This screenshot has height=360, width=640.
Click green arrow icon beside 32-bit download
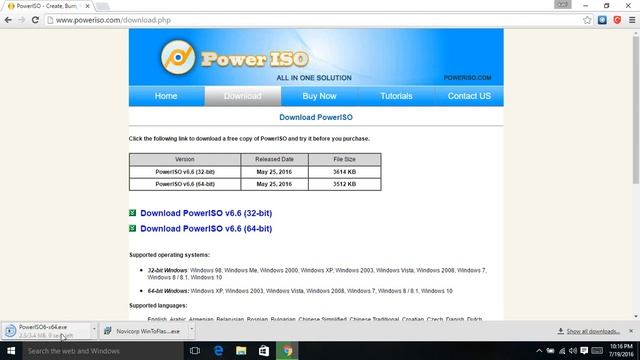click(132, 213)
